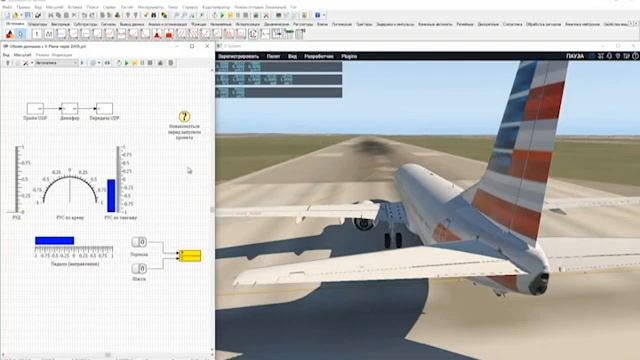This screenshot has width=640, height=360.
Task: Switch to the Источники palette tab
Action: coord(15,24)
